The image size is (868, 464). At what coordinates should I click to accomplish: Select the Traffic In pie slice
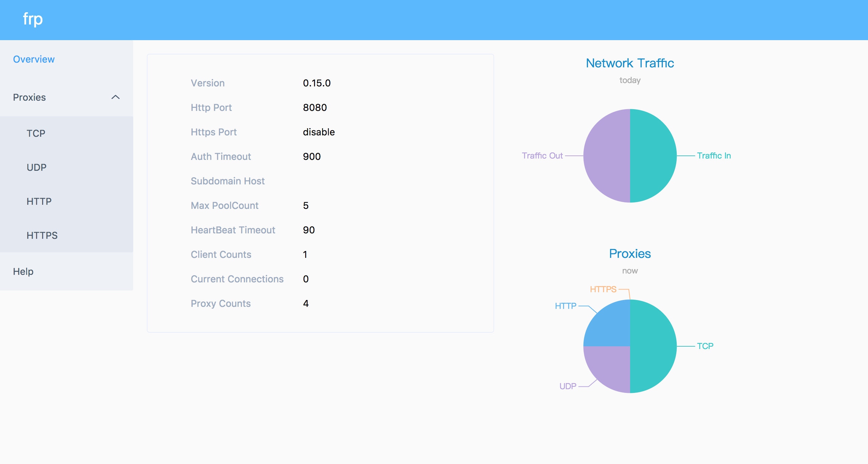tap(653, 156)
